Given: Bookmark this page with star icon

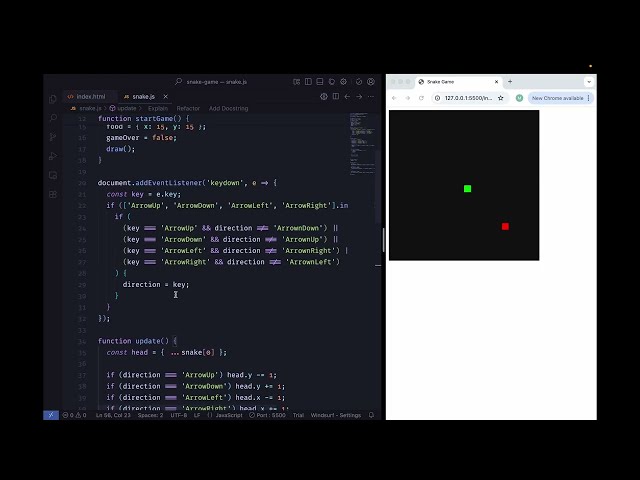Looking at the screenshot, I should (501, 98).
